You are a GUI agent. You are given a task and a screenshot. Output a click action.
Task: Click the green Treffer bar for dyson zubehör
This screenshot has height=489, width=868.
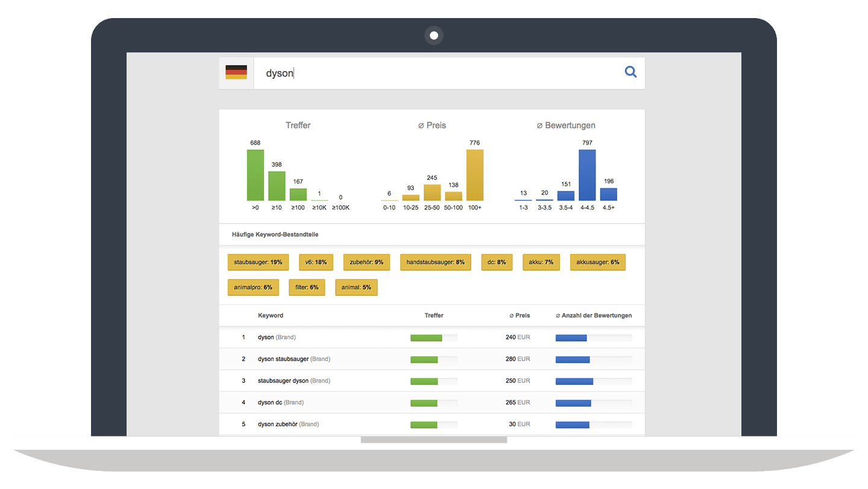coord(424,425)
